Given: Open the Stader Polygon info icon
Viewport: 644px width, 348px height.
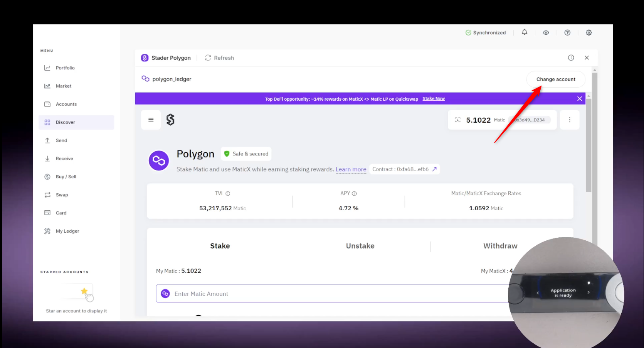Looking at the screenshot, I should (571, 58).
